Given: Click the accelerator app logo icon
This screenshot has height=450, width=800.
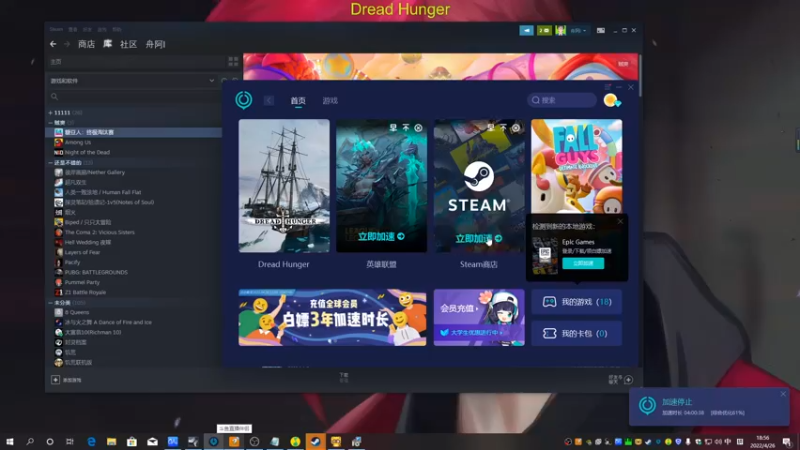Looking at the screenshot, I should 243,100.
